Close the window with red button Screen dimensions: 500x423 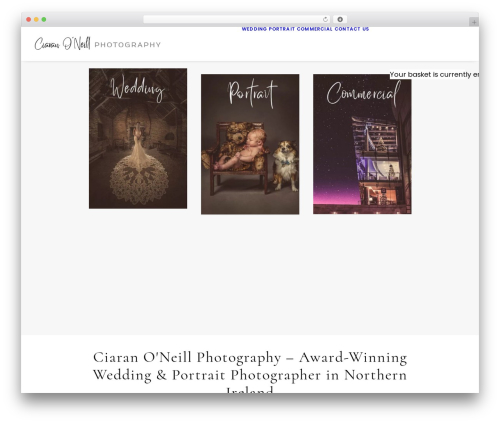point(29,19)
